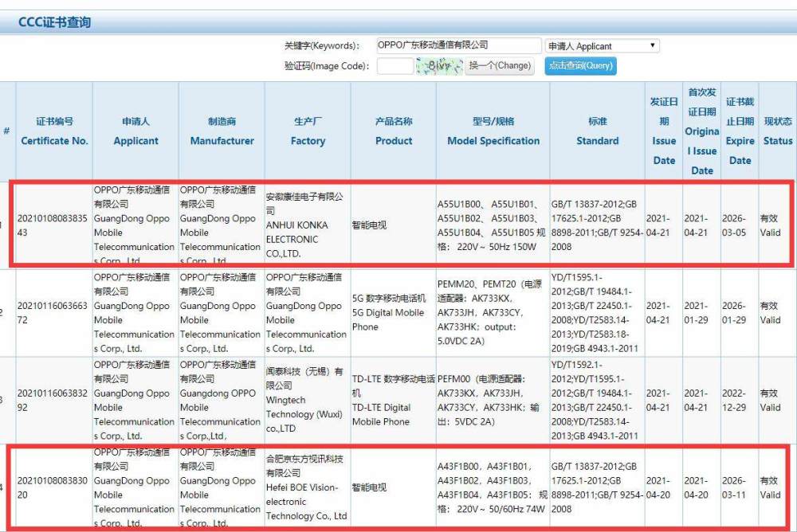Screen dimensions: 797x532
Task: Click the Change captcha button
Action: point(500,65)
